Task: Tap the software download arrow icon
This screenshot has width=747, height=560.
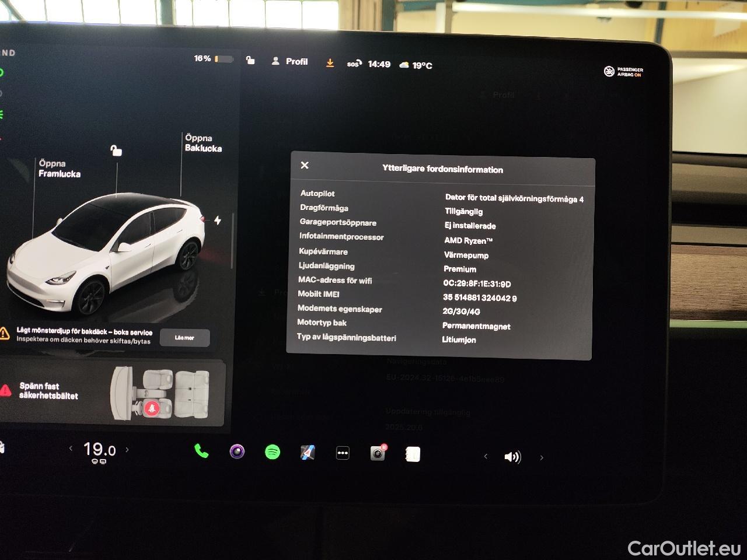Action: [x=330, y=63]
